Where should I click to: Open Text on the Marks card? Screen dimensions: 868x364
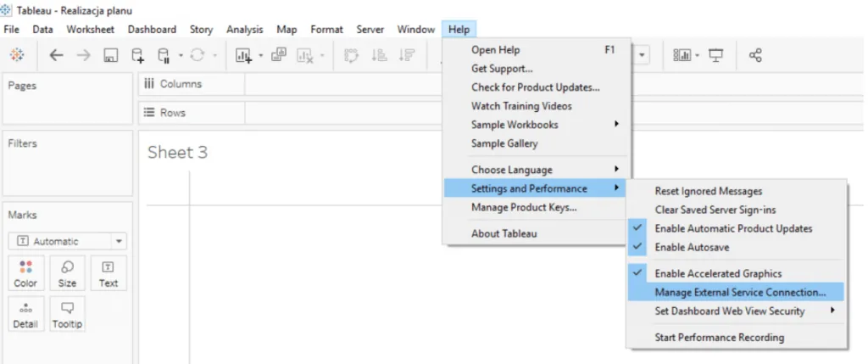[x=108, y=274]
